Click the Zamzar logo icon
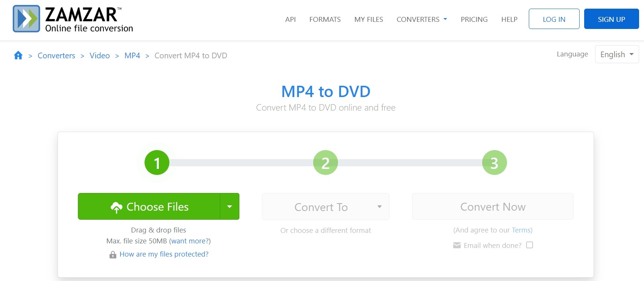This screenshot has width=644, height=281. [x=26, y=18]
